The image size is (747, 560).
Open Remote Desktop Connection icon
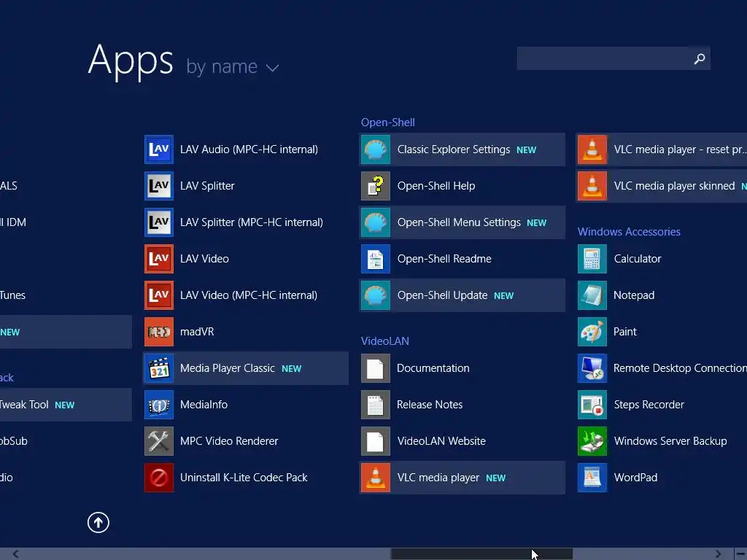pyautogui.click(x=592, y=368)
